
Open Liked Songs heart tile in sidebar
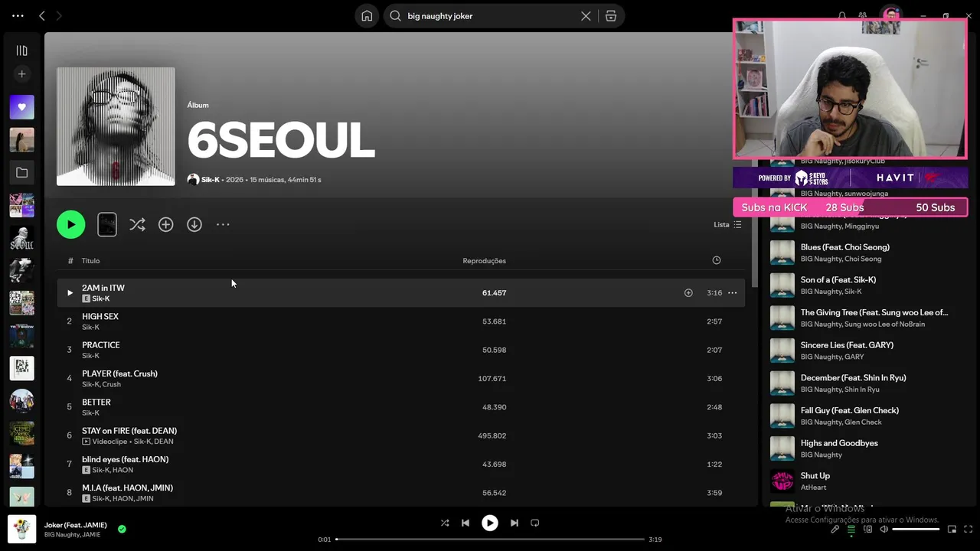(x=21, y=107)
